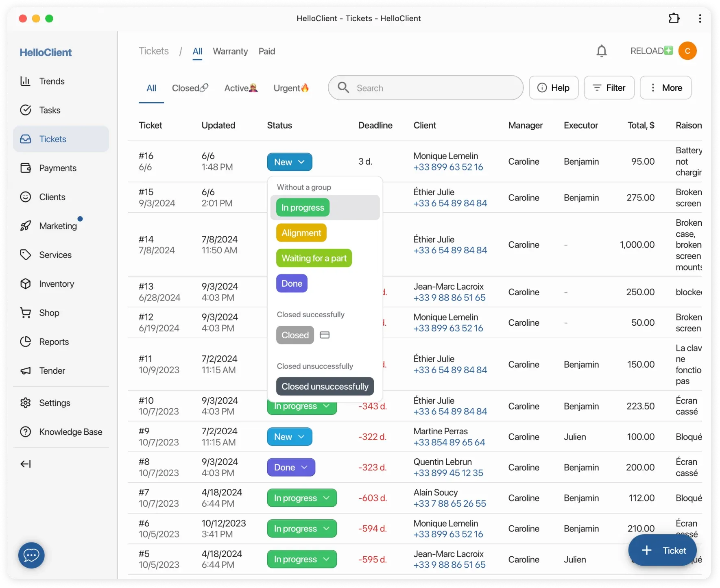Open the Clients section icon
The height and width of the screenshot is (588, 720).
25,197
